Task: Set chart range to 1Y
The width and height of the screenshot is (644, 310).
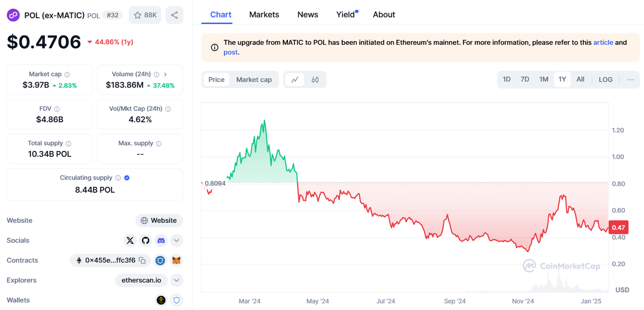Action: pos(562,80)
